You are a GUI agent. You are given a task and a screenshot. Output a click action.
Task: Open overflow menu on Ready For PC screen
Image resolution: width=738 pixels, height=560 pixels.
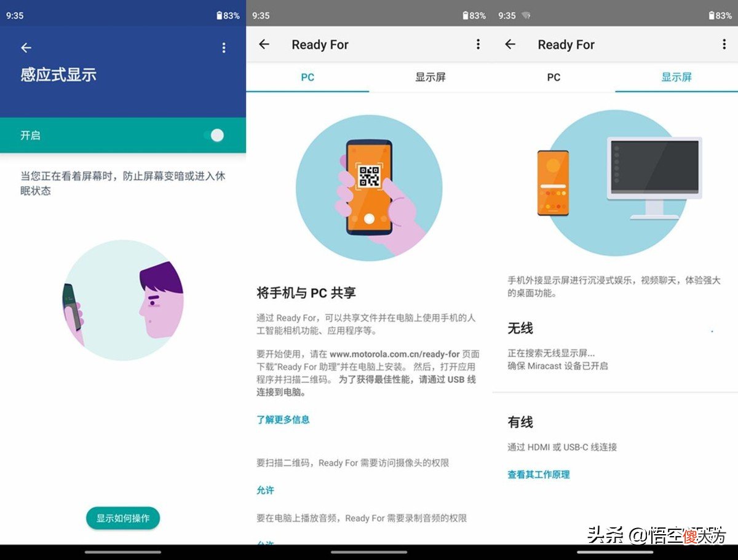click(x=478, y=44)
